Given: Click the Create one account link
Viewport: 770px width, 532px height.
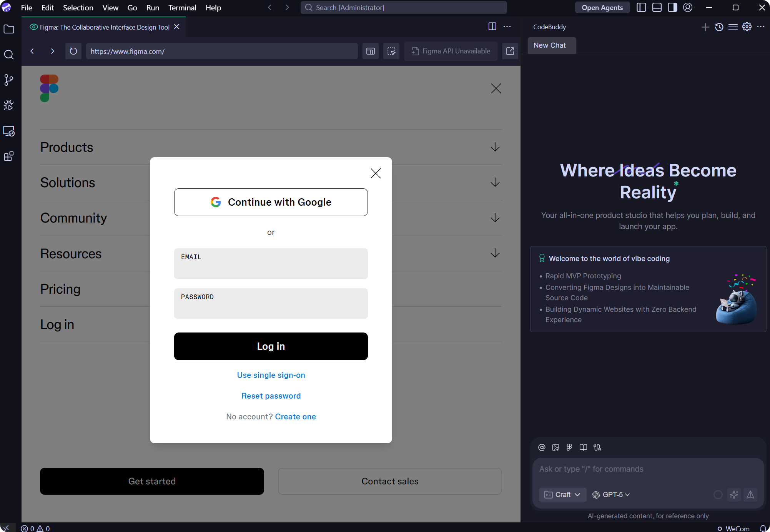Looking at the screenshot, I should [295, 417].
